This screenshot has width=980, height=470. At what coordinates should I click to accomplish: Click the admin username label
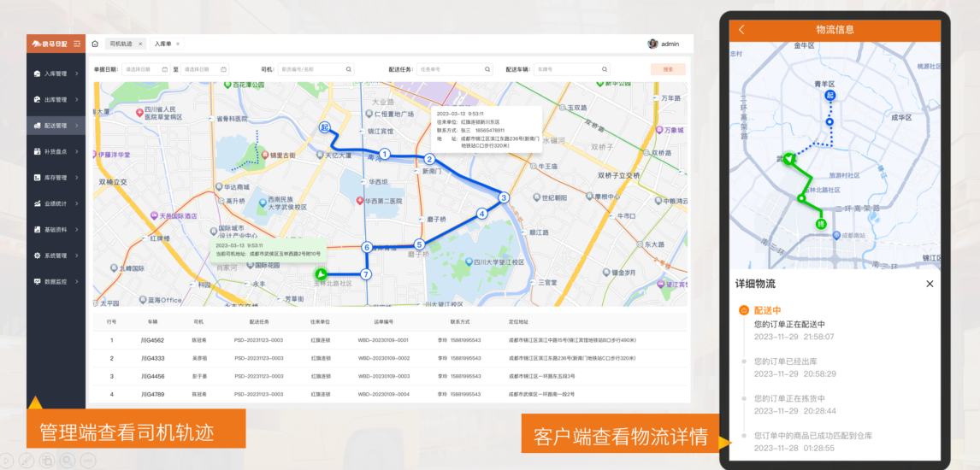pos(670,44)
